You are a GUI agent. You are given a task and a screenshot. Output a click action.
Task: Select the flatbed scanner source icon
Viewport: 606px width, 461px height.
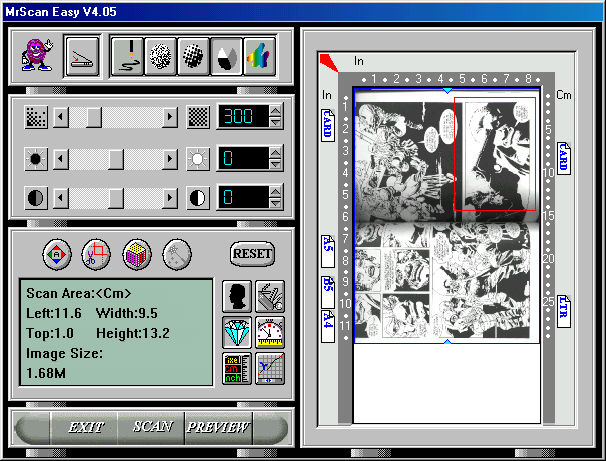(82, 56)
